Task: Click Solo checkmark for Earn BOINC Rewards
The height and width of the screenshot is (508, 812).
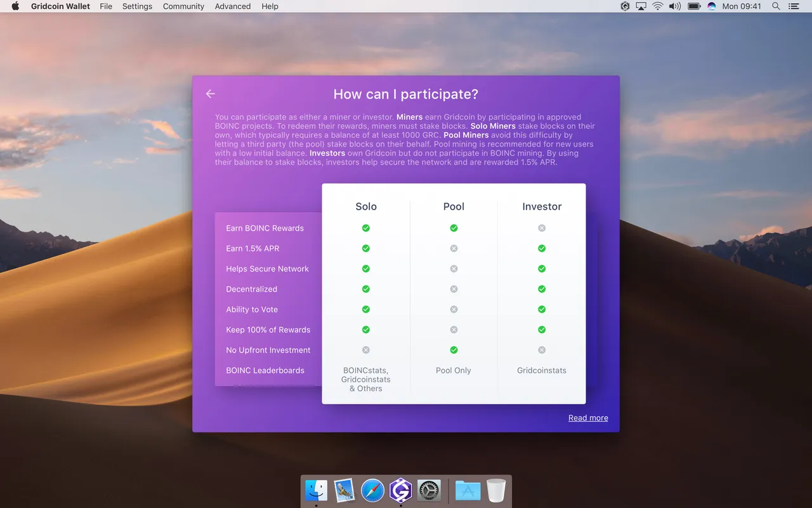Action: pos(366,228)
